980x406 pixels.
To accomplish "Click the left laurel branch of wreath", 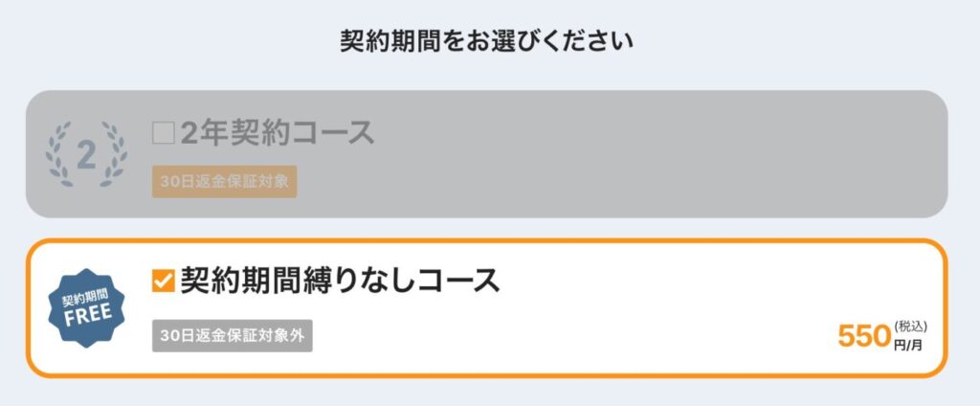I will (60, 154).
